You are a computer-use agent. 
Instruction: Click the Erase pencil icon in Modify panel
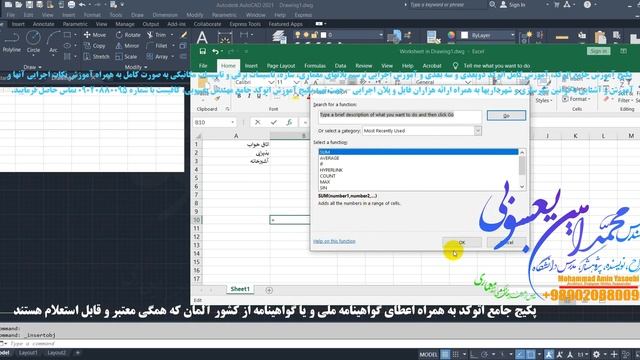click(184, 35)
